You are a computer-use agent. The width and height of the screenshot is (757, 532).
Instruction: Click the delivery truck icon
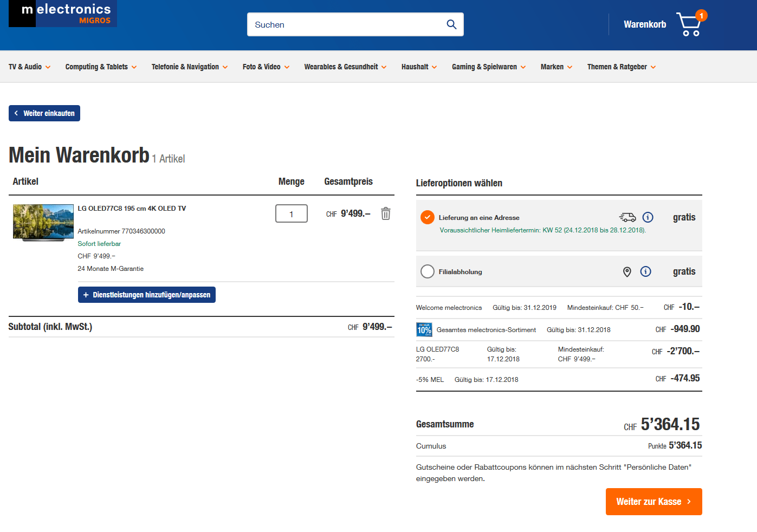point(627,217)
